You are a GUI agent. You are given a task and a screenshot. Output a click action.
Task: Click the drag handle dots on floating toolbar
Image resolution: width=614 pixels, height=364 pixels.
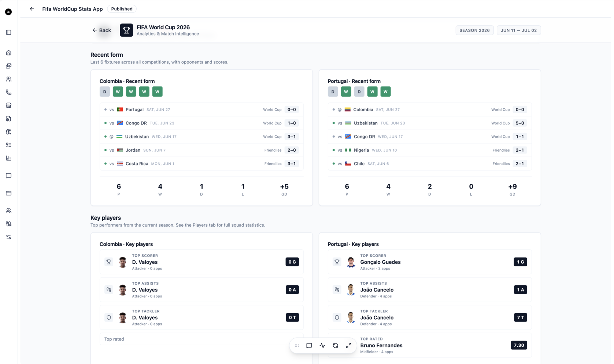click(297, 345)
